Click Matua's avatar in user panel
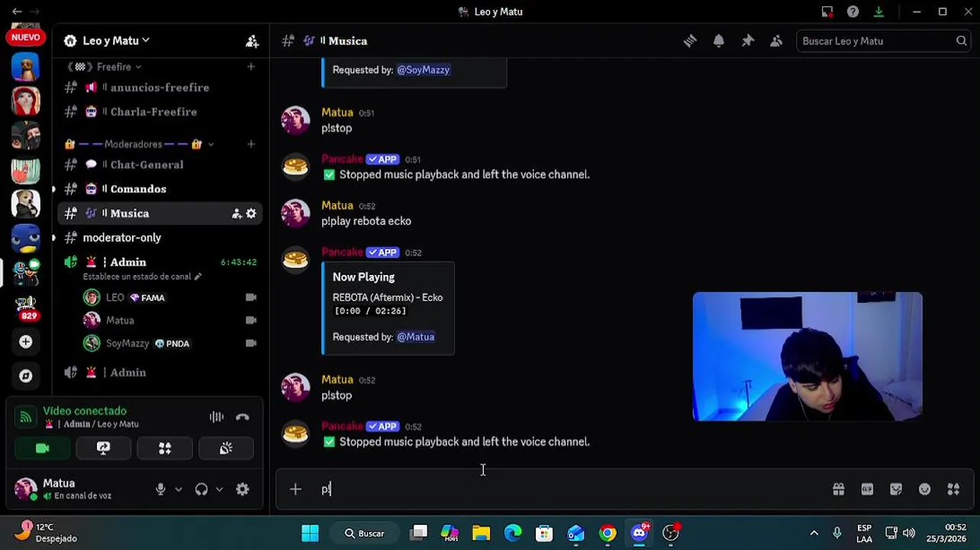This screenshot has width=980, height=550. pos(26,489)
